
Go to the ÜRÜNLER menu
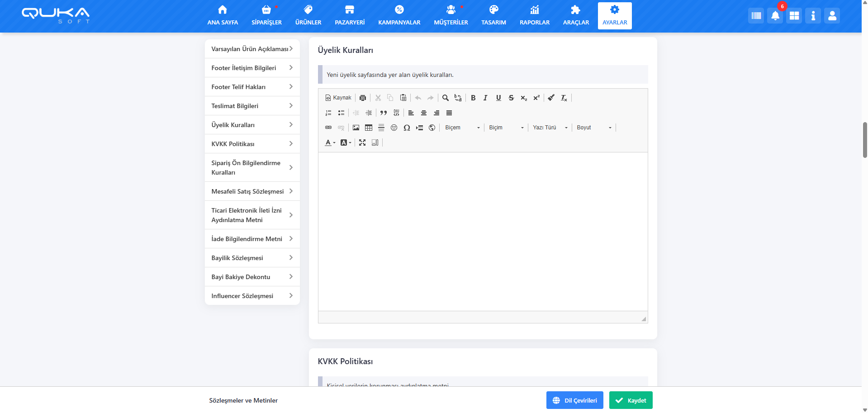tap(308, 16)
